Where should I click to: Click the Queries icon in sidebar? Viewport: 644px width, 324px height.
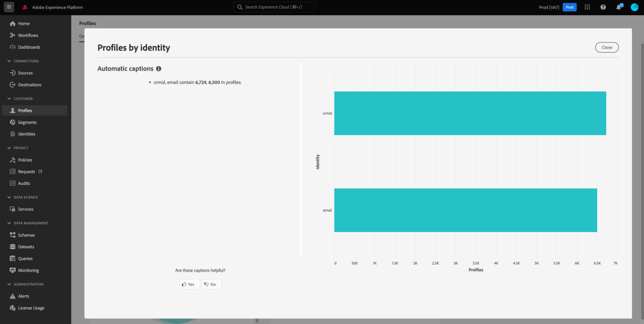click(13, 259)
